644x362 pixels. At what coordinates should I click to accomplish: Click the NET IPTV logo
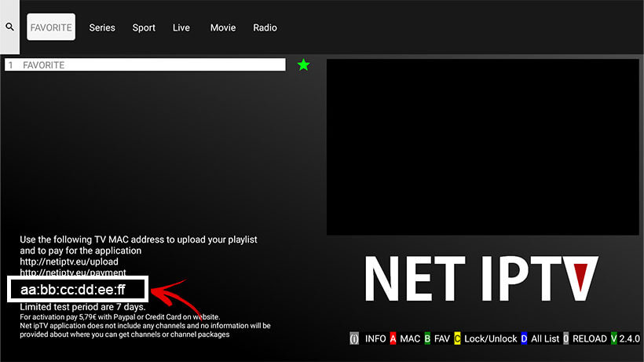point(481,279)
